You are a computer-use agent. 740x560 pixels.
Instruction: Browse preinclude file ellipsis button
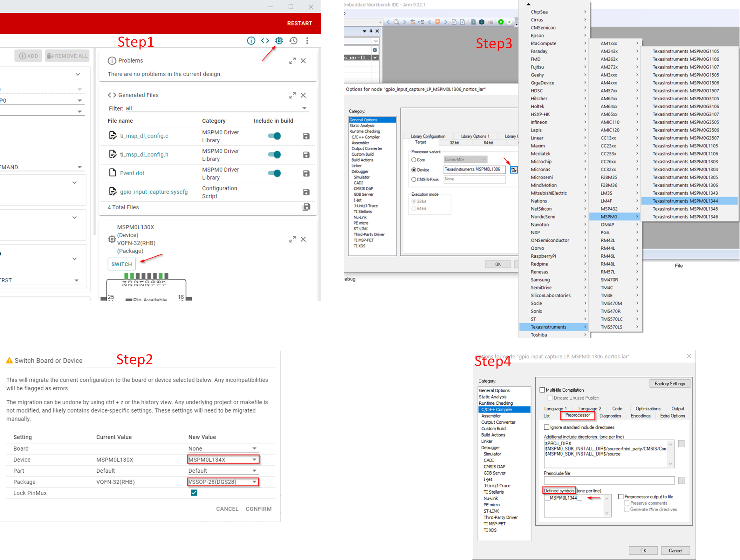tap(681, 481)
